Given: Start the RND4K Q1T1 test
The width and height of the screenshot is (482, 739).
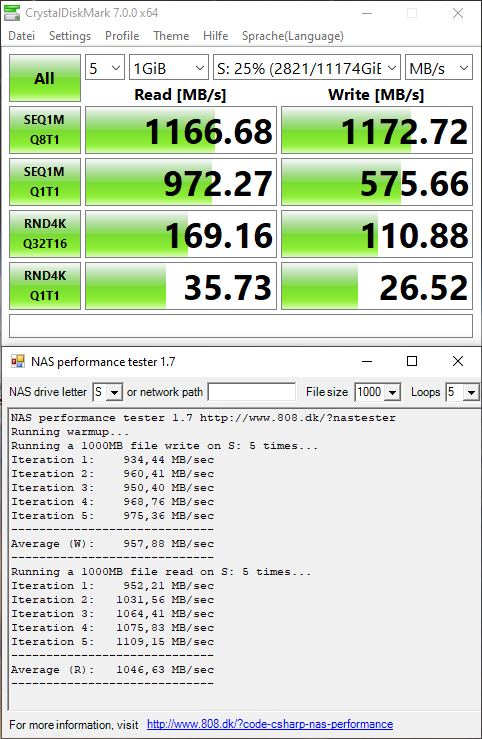Looking at the screenshot, I should tap(45, 286).
